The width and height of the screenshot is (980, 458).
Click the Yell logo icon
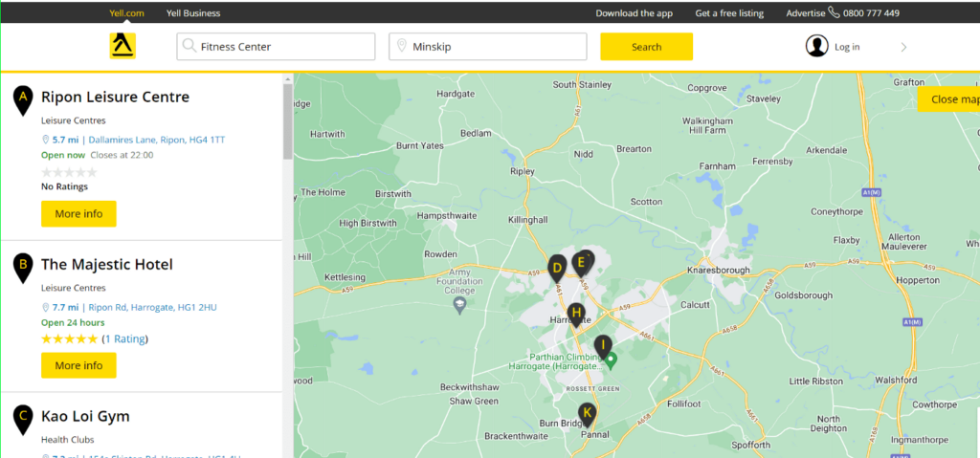point(122,46)
